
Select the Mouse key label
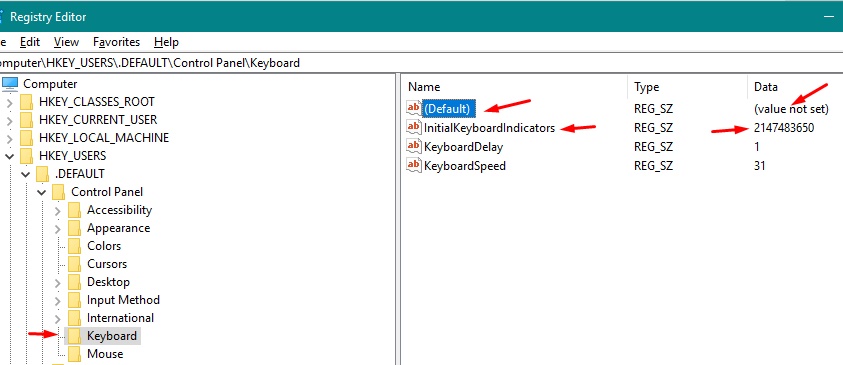(x=105, y=354)
